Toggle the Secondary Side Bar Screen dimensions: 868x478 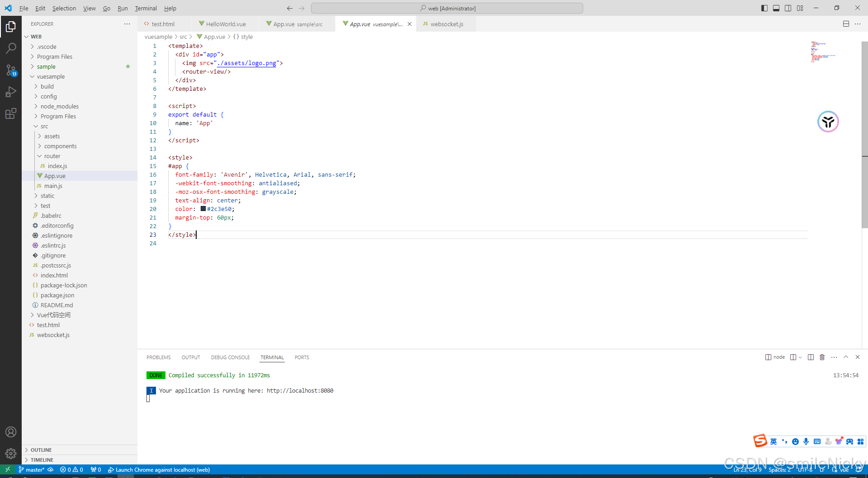[788, 8]
